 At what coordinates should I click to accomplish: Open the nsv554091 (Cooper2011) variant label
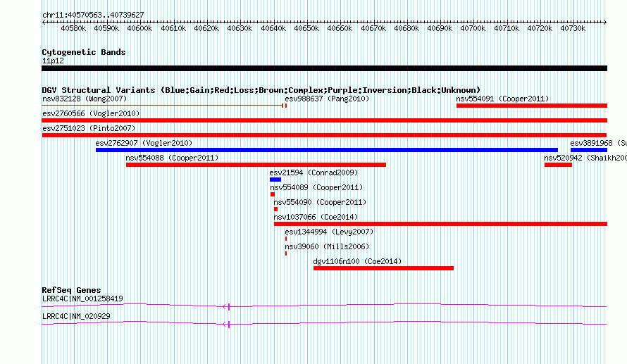point(502,99)
